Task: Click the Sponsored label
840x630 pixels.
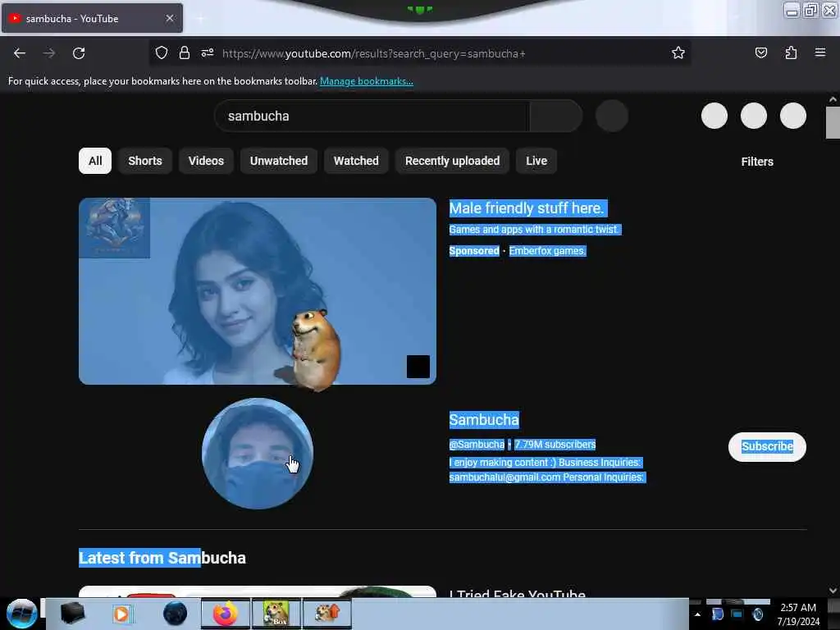Action: click(x=474, y=251)
